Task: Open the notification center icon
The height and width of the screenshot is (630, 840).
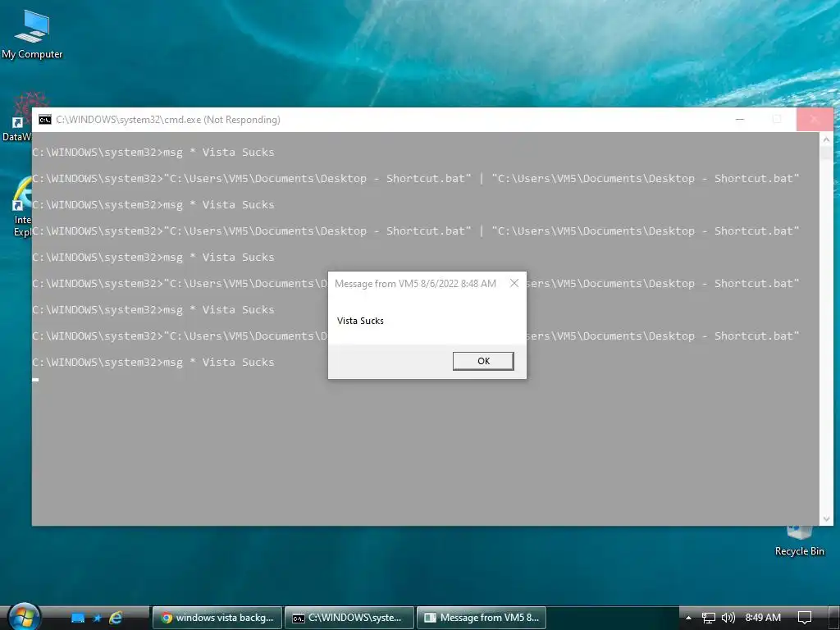Action: [x=805, y=618]
